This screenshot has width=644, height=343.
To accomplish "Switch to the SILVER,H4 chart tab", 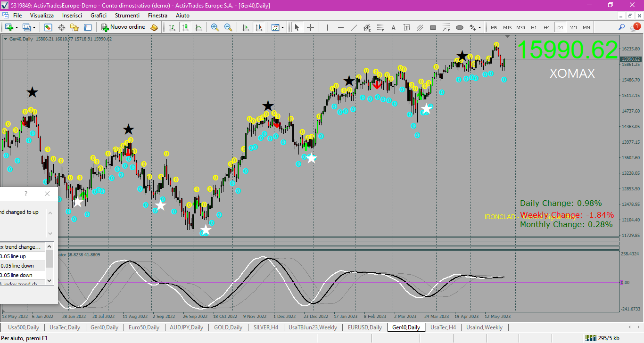I will (266, 327).
